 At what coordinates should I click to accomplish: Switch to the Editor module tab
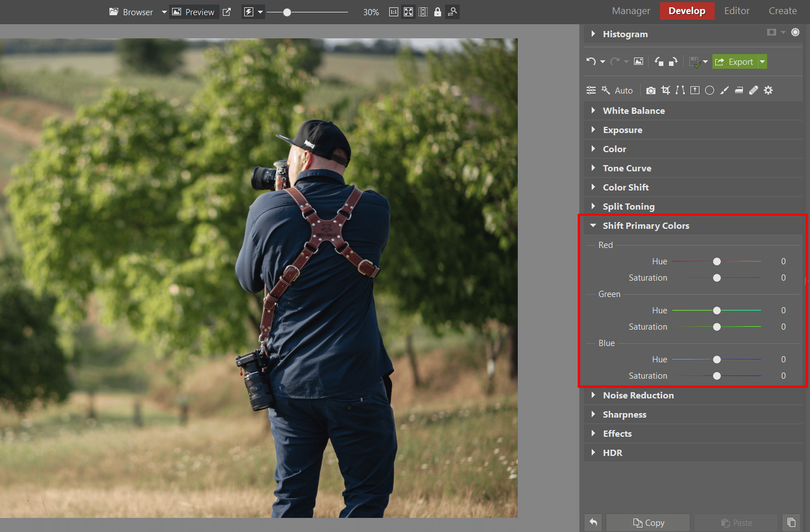(737, 11)
